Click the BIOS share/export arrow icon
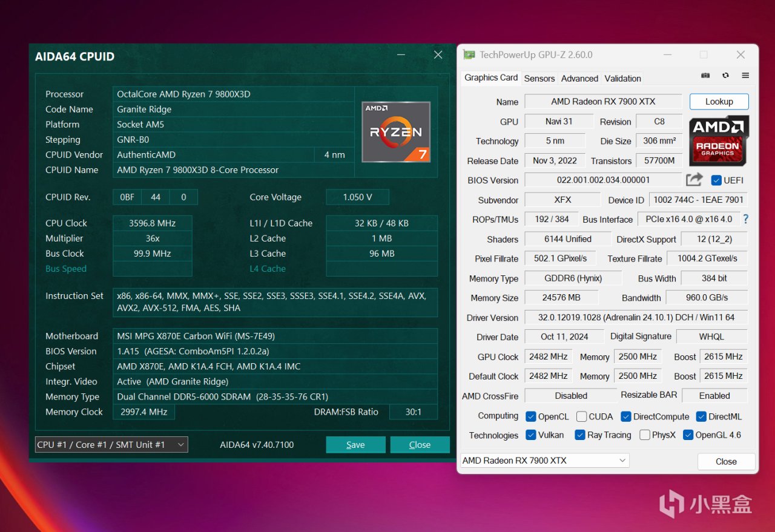The width and height of the screenshot is (775, 532). [x=694, y=180]
